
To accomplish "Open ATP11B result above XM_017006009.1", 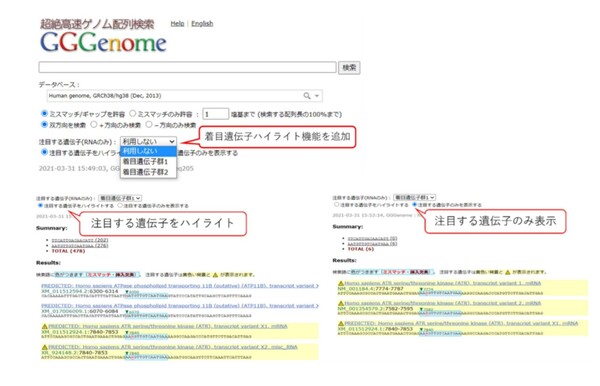I will point(180,306).
